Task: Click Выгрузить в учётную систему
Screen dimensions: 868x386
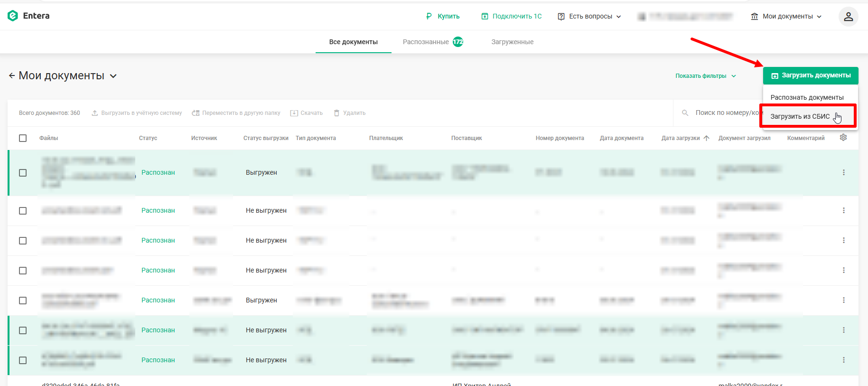Action: (x=137, y=113)
